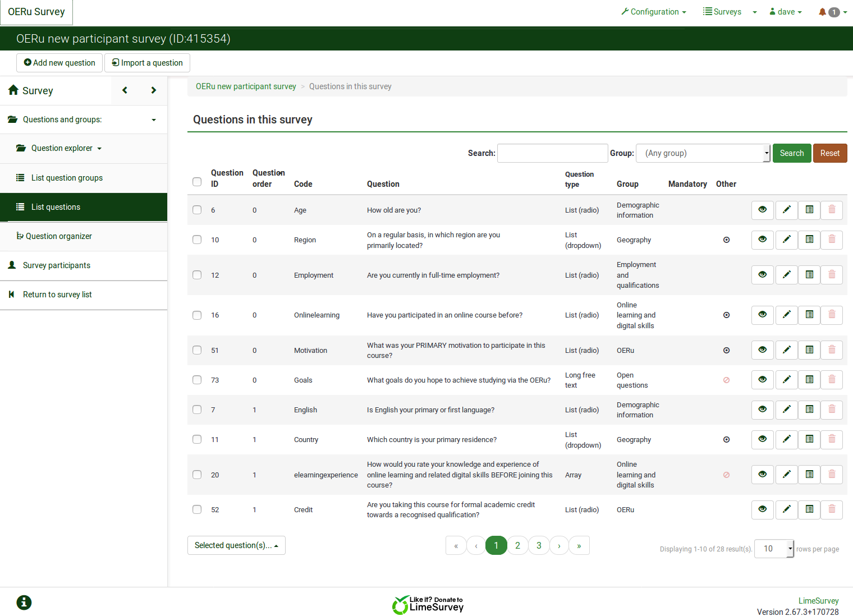This screenshot has height=616, width=853.
Task: Open OERu new participant survey breadcrumb
Action: tap(246, 86)
